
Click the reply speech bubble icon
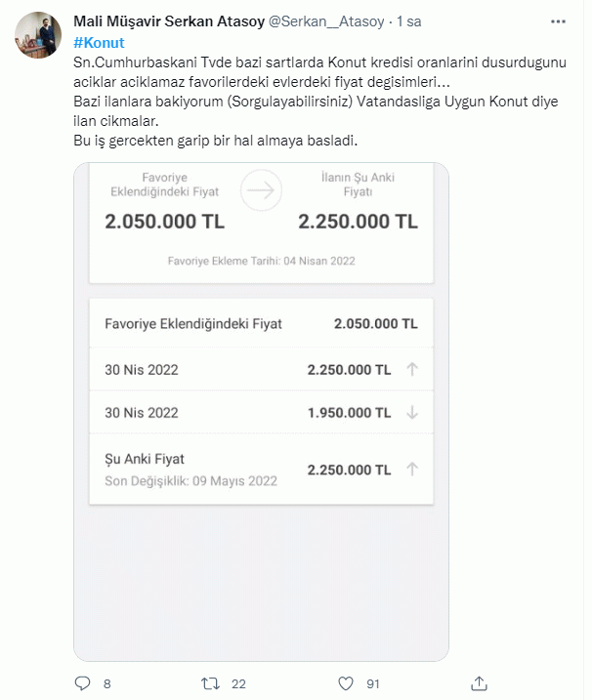(x=82, y=683)
